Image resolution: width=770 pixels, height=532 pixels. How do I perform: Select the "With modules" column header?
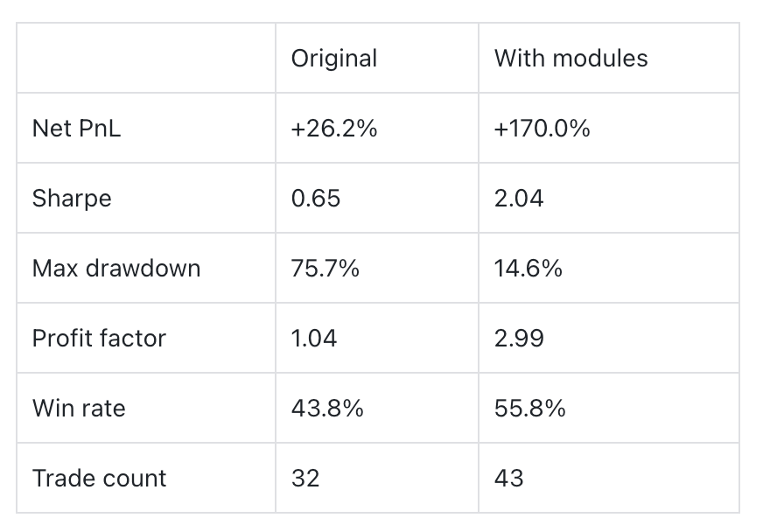[x=571, y=59]
